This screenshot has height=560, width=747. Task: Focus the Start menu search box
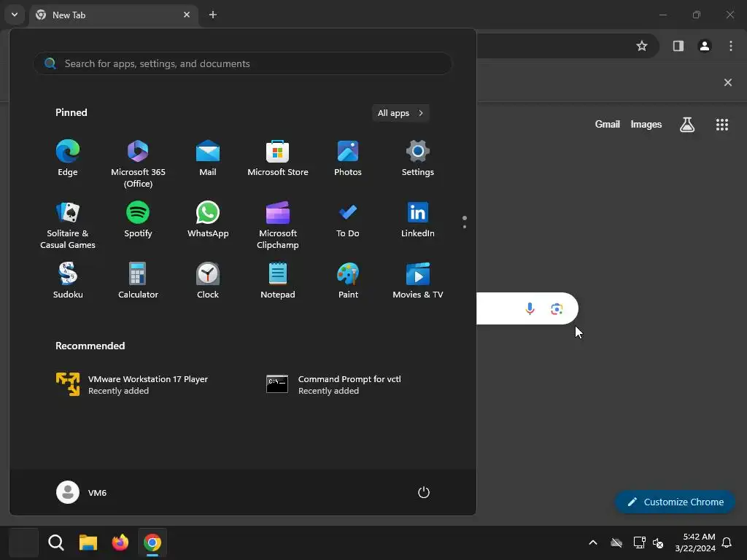coord(242,63)
